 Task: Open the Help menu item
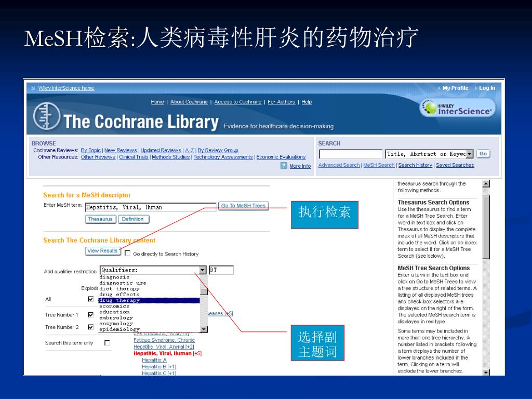tap(307, 102)
